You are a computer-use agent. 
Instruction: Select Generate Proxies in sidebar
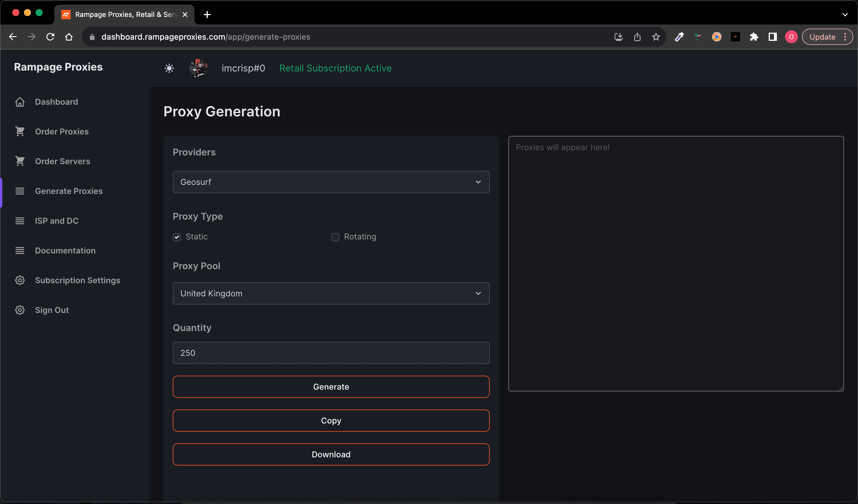68,191
